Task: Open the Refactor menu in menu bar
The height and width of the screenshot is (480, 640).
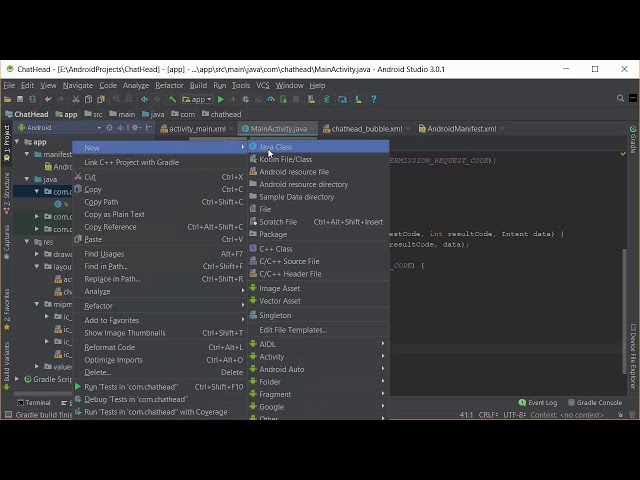Action: (x=169, y=85)
